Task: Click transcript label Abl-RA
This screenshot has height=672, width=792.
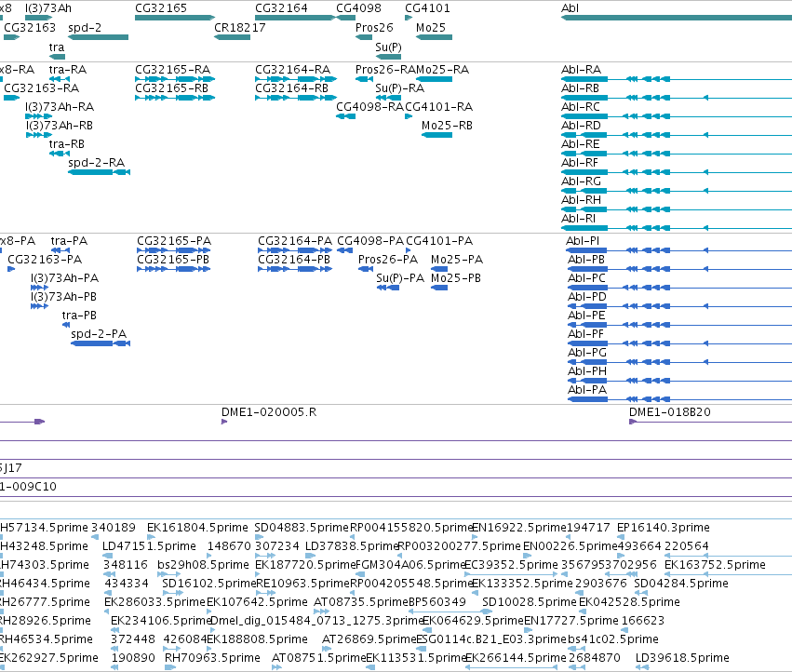Action: coord(582,69)
